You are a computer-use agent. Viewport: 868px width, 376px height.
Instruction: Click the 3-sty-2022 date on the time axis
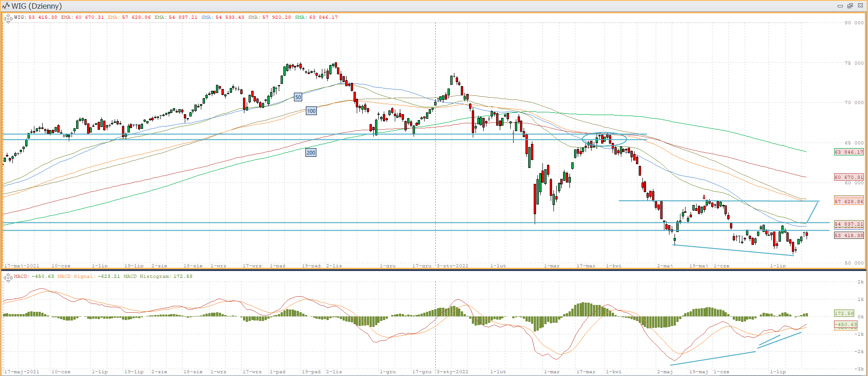(453, 265)
